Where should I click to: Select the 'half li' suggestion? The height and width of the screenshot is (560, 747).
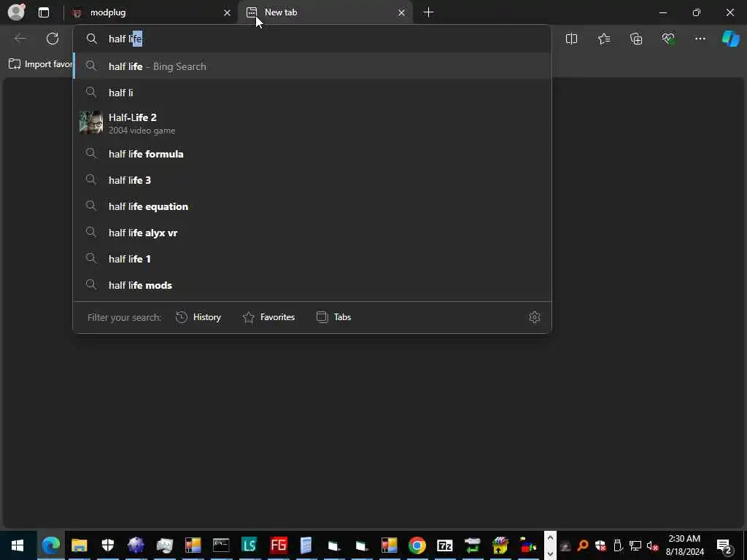[312, 93]
